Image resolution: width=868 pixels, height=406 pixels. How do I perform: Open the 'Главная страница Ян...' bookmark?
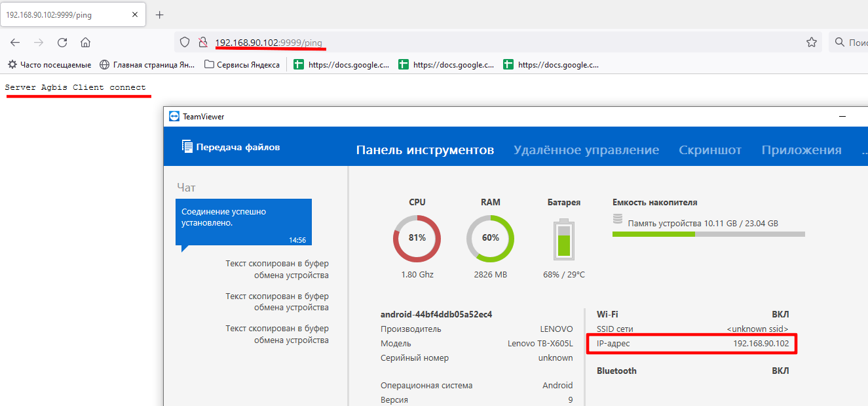point(147,64)
